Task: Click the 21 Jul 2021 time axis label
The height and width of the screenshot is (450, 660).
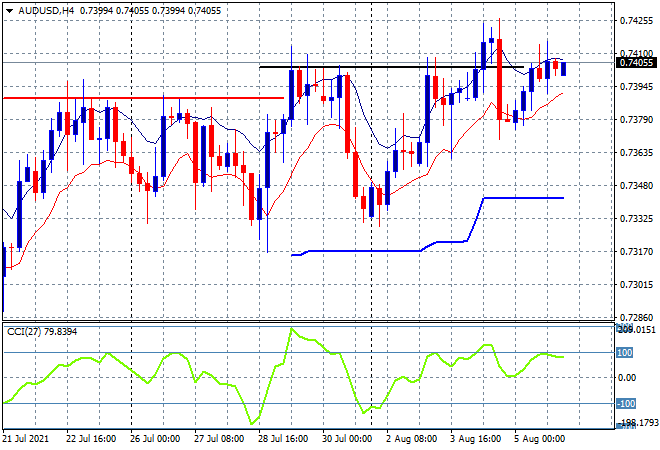Action: (30, 438)
